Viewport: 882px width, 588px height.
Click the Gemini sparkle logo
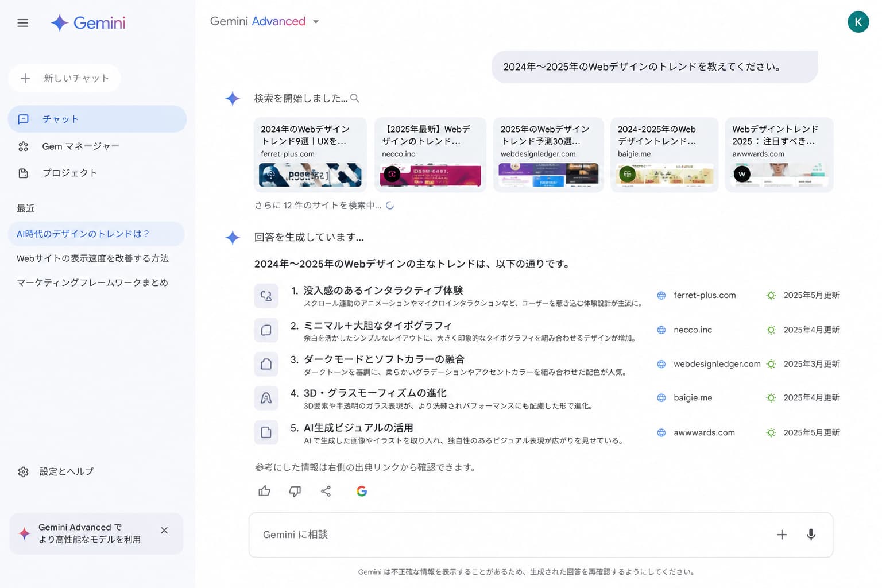[x=59, y=23]
